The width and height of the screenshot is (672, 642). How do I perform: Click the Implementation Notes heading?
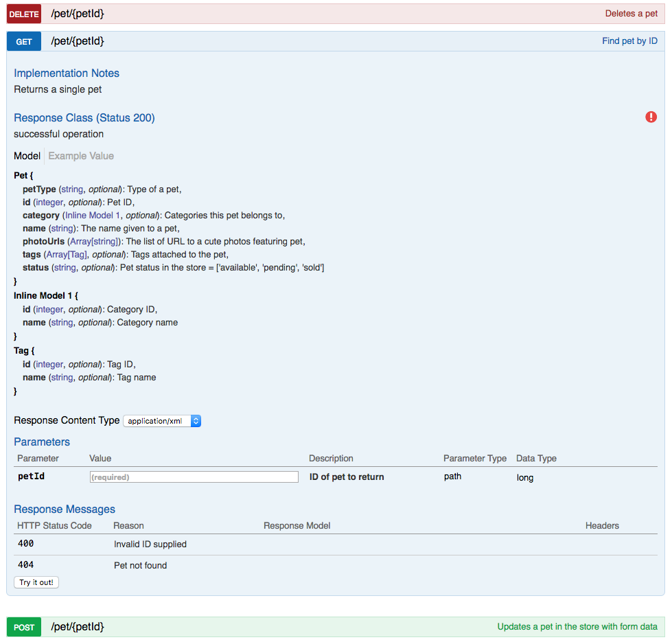click(x=67, y=73)
